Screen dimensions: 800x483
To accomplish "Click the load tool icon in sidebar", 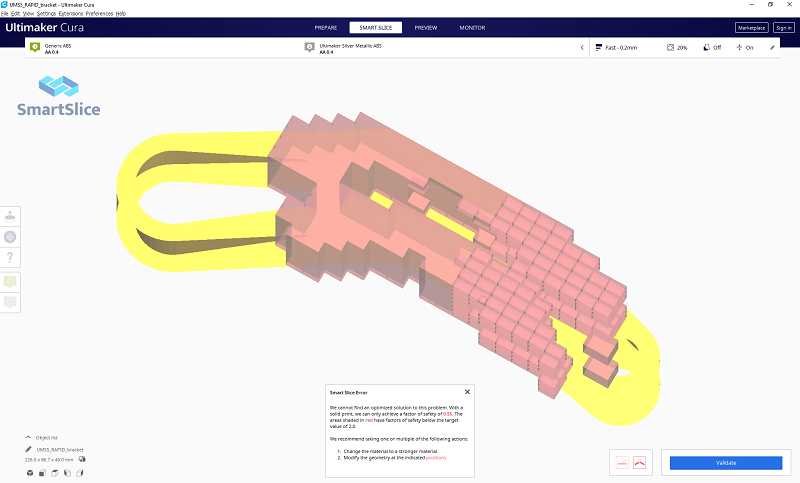I will 10,237.
